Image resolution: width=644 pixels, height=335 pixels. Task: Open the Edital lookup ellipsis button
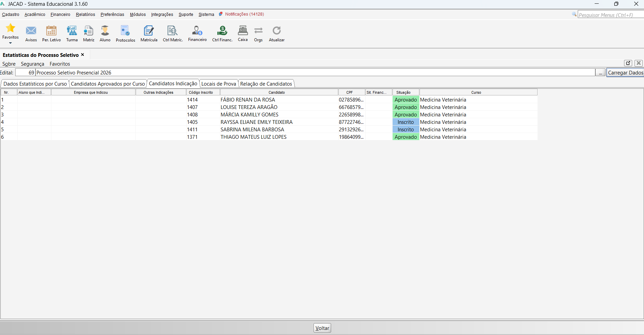tap(600, 72)
